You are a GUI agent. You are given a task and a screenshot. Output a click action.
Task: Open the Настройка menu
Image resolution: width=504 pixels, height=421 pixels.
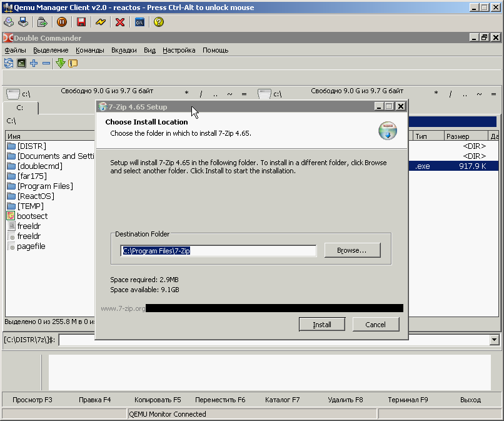(x=179, y=50)
